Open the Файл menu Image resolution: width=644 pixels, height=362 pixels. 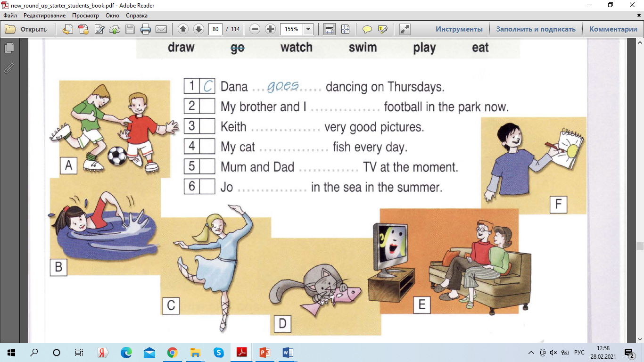[10, 16]
